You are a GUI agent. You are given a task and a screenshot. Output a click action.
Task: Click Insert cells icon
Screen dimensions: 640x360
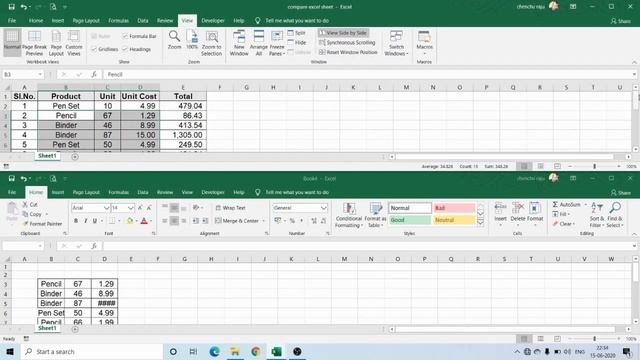click(x=500, y=208)
